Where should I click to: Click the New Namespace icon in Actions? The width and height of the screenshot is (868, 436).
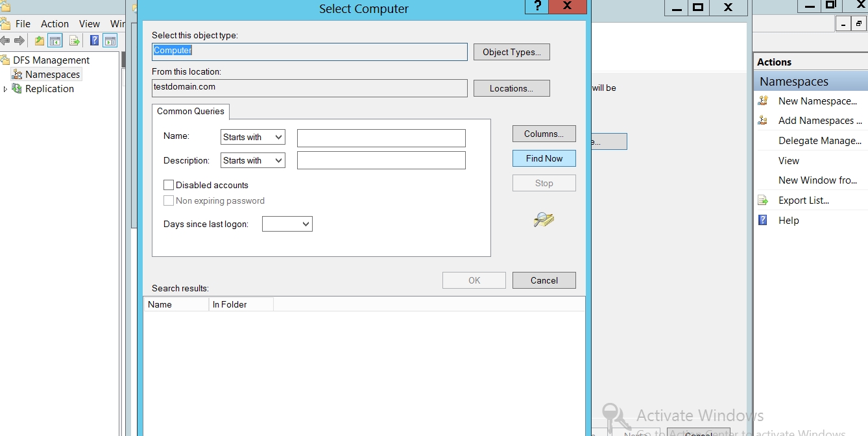pos(764,101)
